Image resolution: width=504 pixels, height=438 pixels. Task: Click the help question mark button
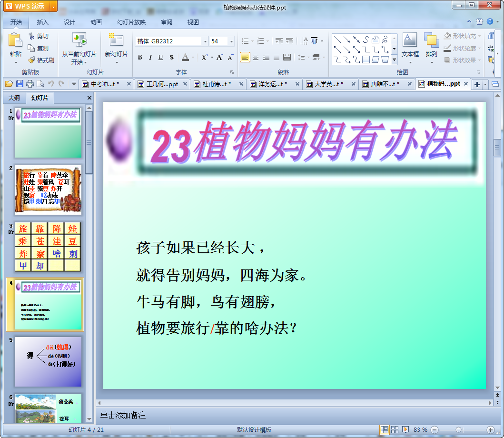coord(490,21)
